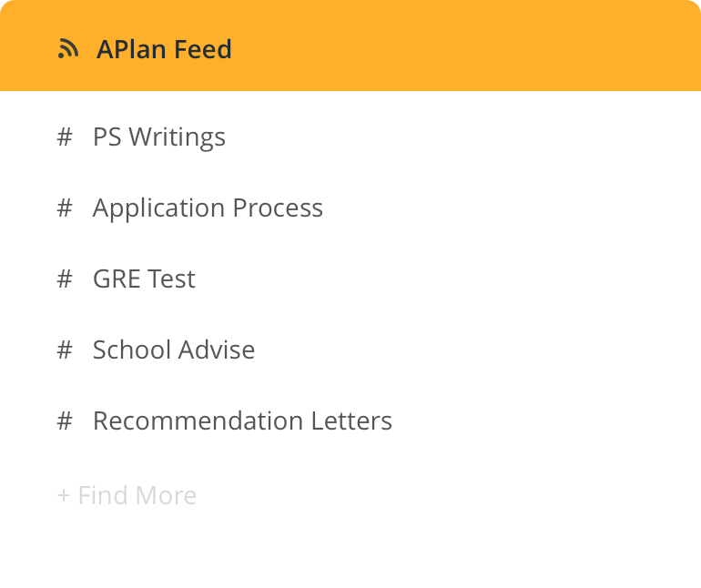Click the word "Writings" in PS Writings
701x588 pixels.
[177, 137]
